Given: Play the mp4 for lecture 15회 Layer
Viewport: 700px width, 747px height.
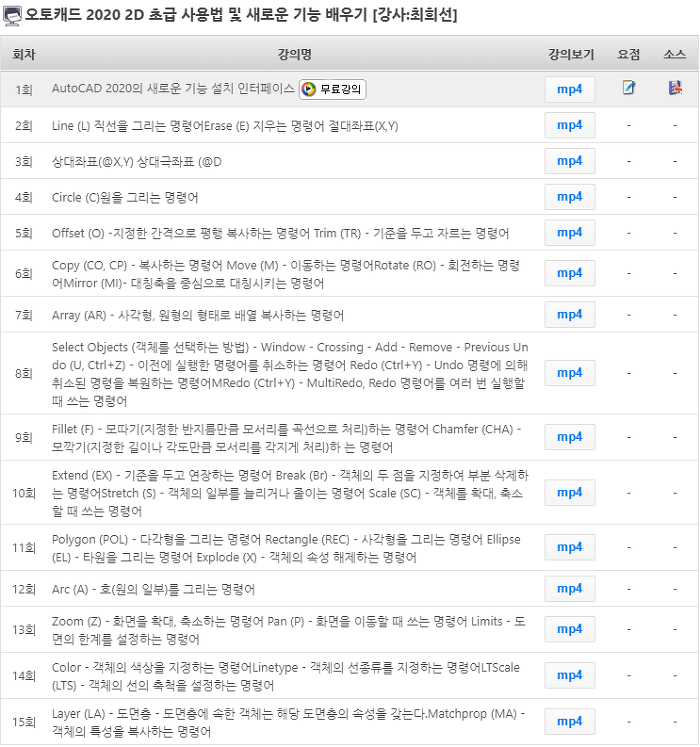Looking at the screenshot, I should [569, 721].
